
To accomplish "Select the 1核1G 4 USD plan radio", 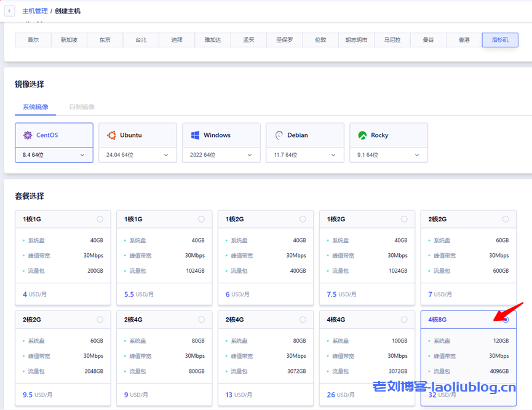I will click(99, 218).
